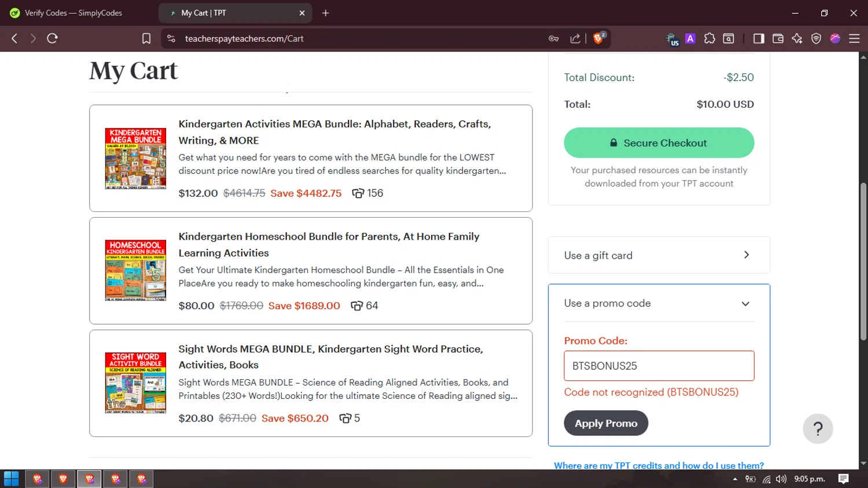Open the Brave Wallet icon
Viewport: 868px width, 488px height.
[778, 38]
